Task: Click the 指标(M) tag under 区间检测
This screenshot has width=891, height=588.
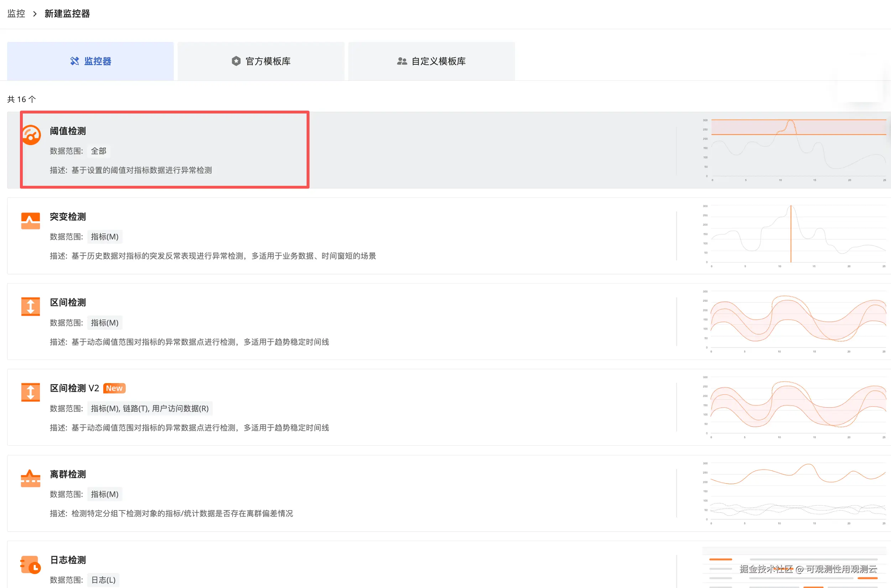Action: point(105,323)
